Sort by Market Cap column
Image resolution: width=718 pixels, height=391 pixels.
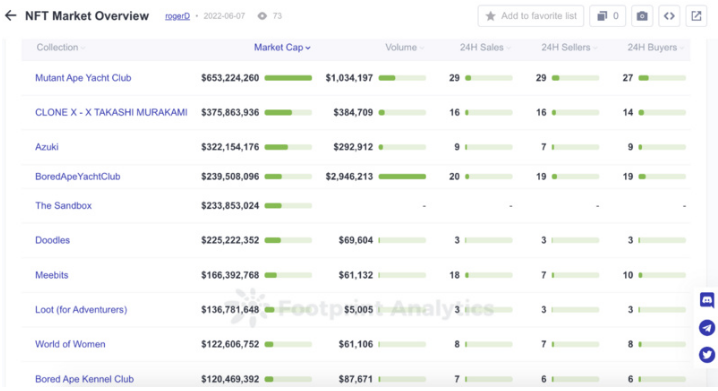pyautogui.click(x=282, y=48)
